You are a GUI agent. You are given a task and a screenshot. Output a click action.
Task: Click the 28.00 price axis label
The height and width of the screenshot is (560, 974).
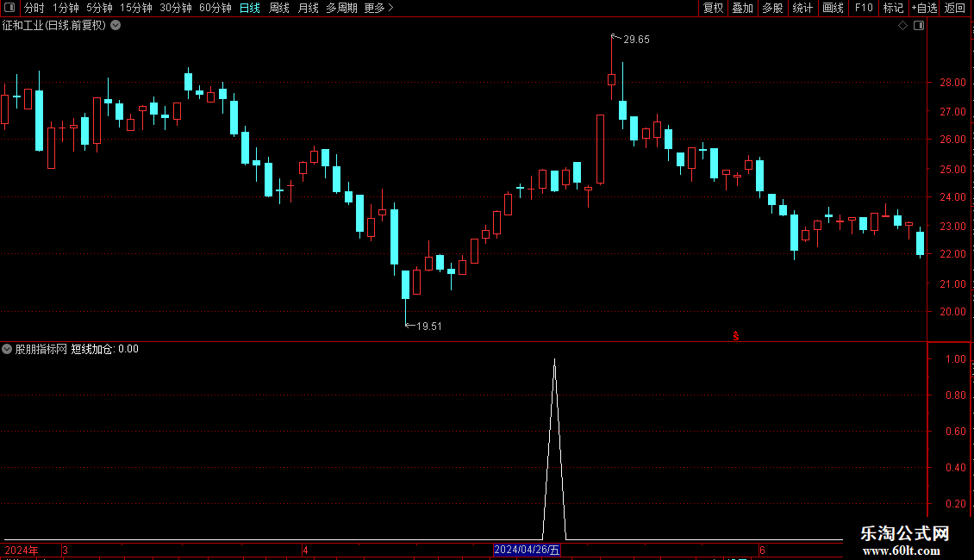(952, 83)
